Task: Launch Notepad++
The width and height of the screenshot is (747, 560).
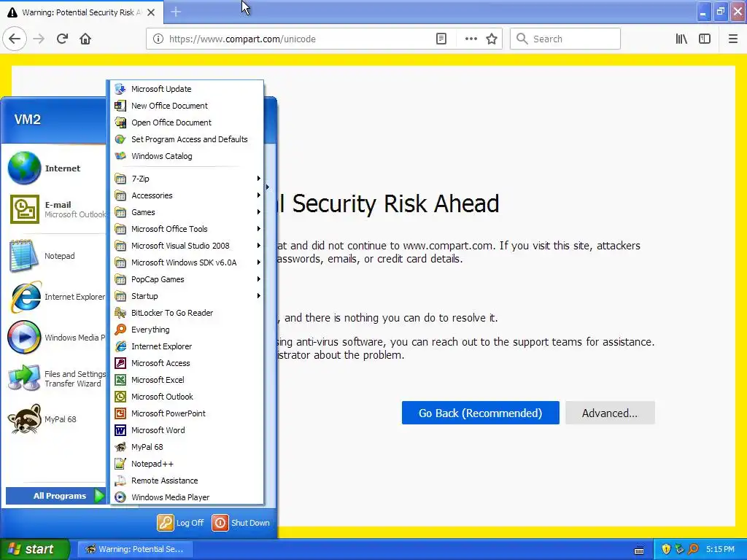Action: (x=187, y=463)
